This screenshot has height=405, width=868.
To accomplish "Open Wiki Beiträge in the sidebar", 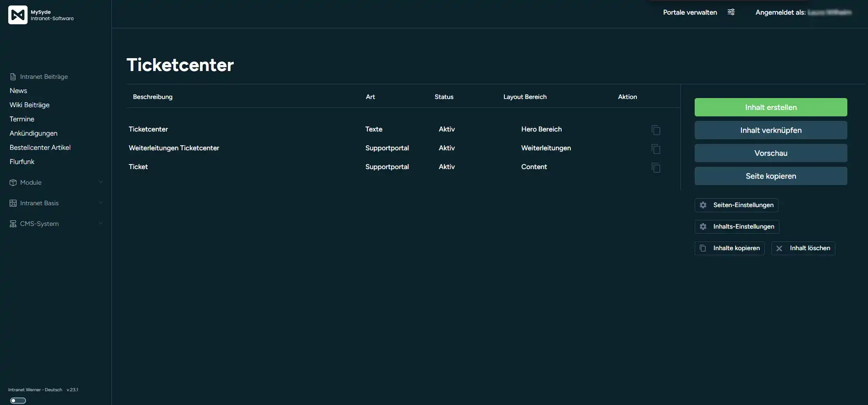I will click(x=29, y=105).
